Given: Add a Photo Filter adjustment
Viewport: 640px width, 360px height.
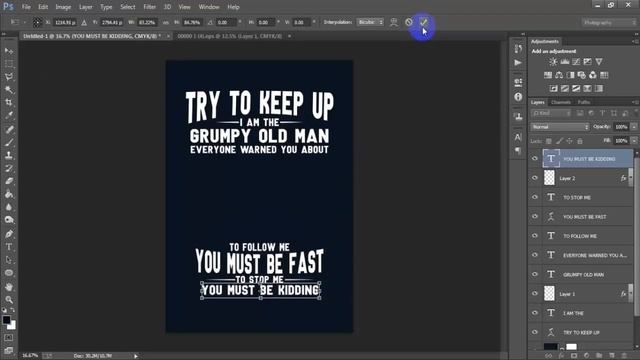Looking at the screenshot, I should [x=582, y=75].
